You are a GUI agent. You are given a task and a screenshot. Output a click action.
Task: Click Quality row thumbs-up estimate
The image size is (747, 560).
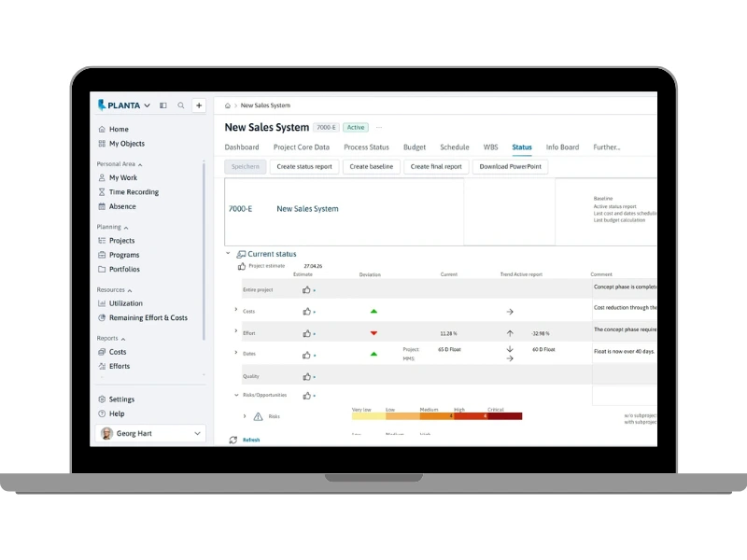306,377
